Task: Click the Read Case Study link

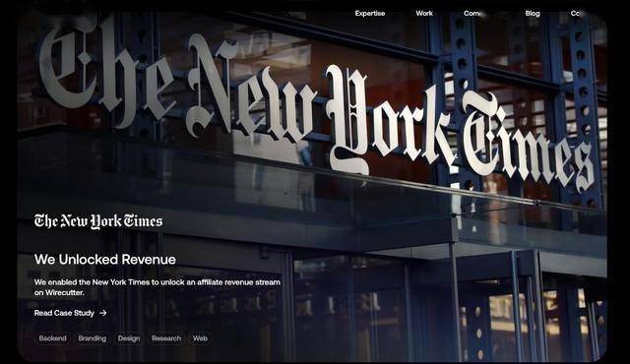Action: pyautogui.click(x=70, y=313)
